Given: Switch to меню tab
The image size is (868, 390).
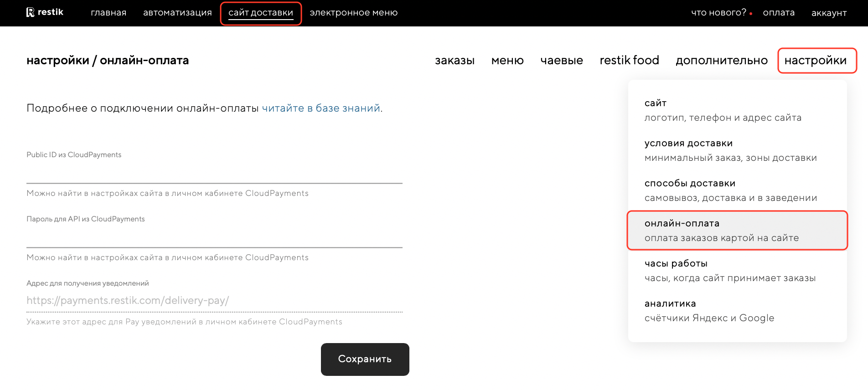Looking at the screenshot, I should (507, 61).
